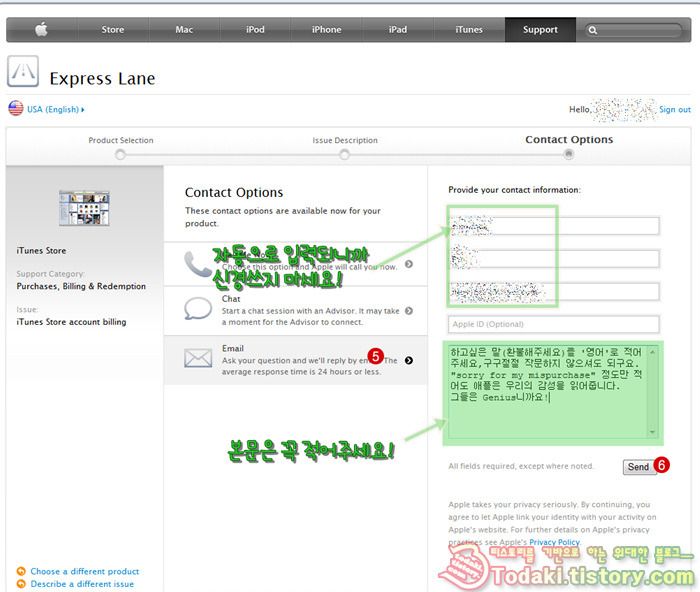Viewport: 700px width, 592px height.
Task: Click 'iTunes Store account billing' text
Action: (71, 322)
